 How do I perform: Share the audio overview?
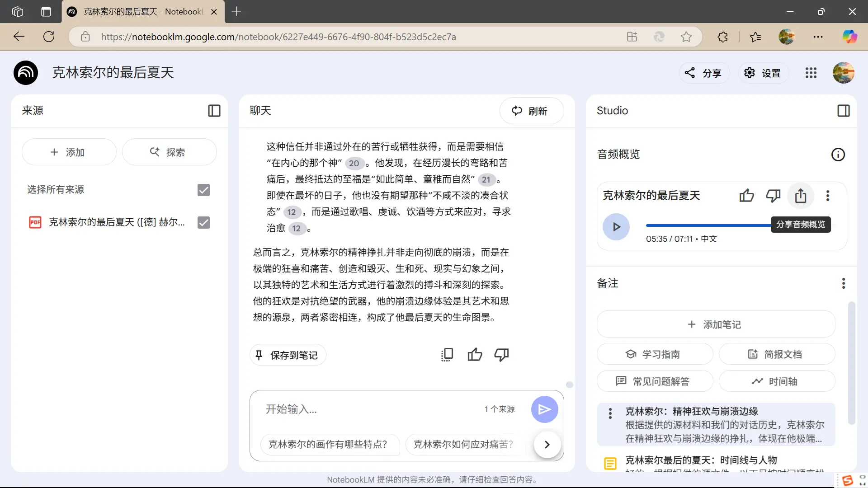point(801,196)
